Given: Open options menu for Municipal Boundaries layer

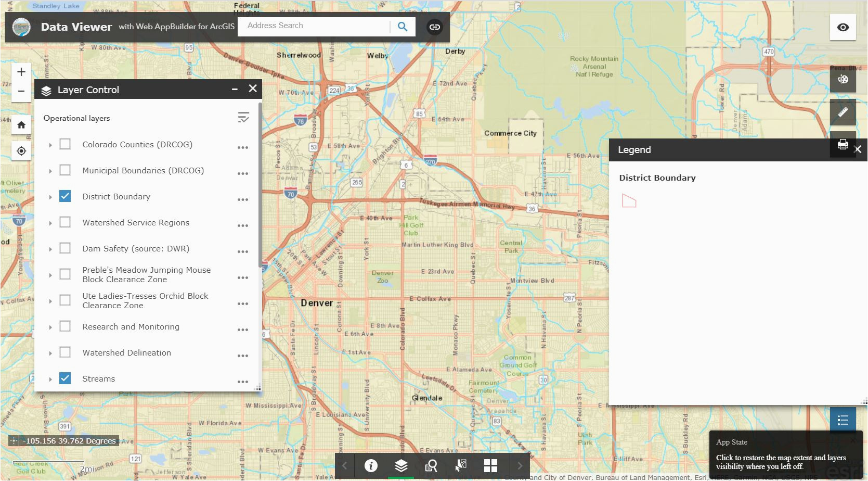Looking at the screenshot, I should [x=243, y=173].
